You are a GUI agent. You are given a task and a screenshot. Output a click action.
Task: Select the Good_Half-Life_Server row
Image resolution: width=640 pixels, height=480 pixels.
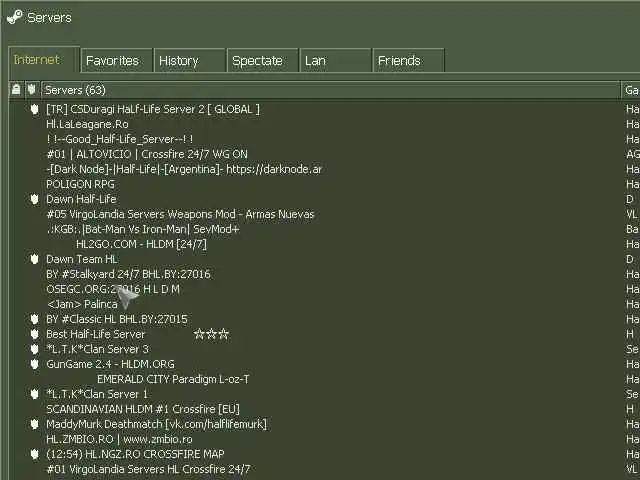click(120, 139)
